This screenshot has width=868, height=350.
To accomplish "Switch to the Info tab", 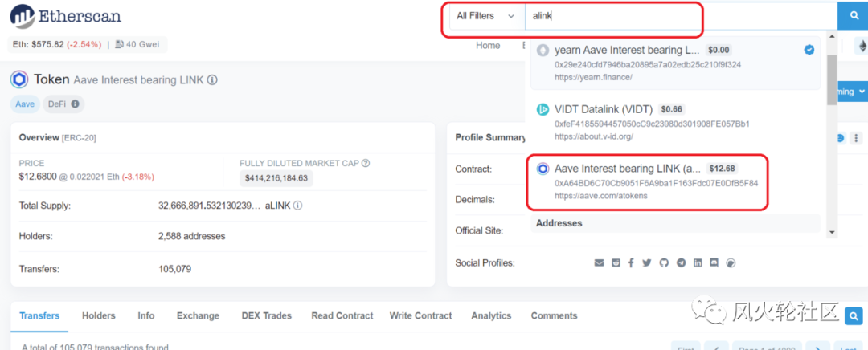I will click(146, 315).
